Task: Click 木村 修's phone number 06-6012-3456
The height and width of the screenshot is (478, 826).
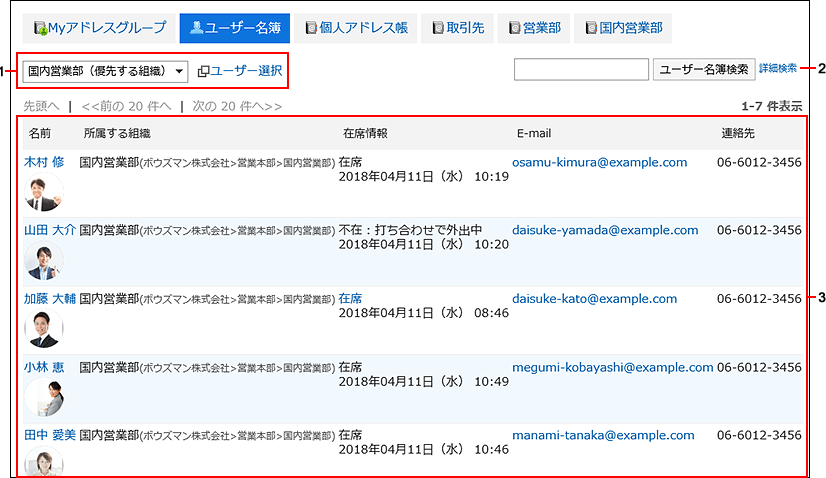Action: point(759,162)
